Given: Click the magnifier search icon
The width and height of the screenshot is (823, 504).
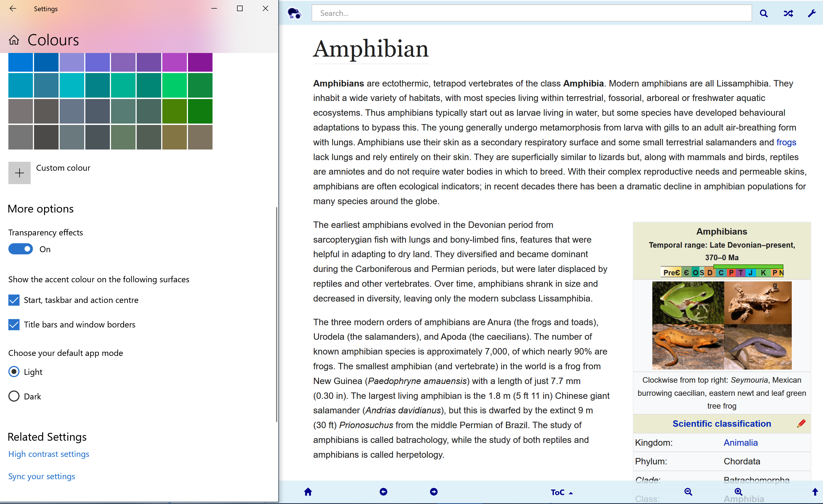Looking at the screenshot, I should [x=764, y=13].
